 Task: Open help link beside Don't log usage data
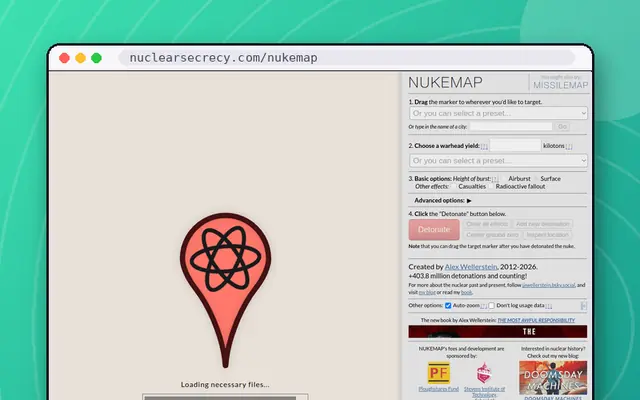pyautogui.click(x=549, y=306)
